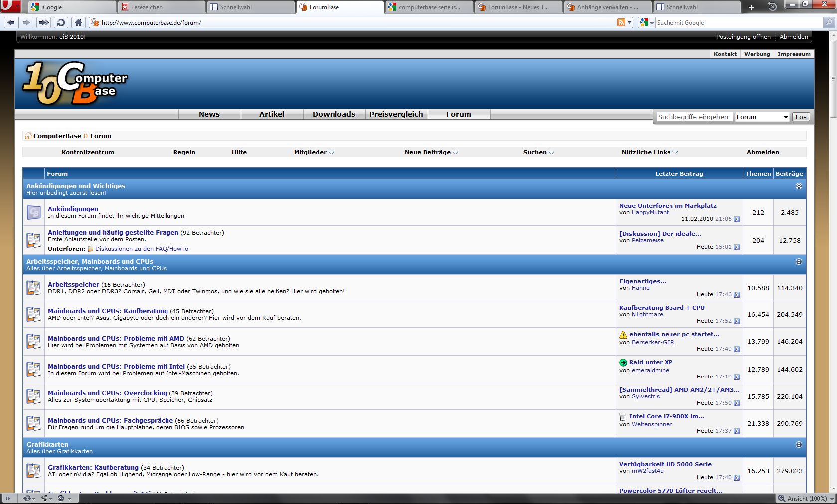Open the closed tabs trash icon
The height and width of the screenshot is (504, 837).
772,6
